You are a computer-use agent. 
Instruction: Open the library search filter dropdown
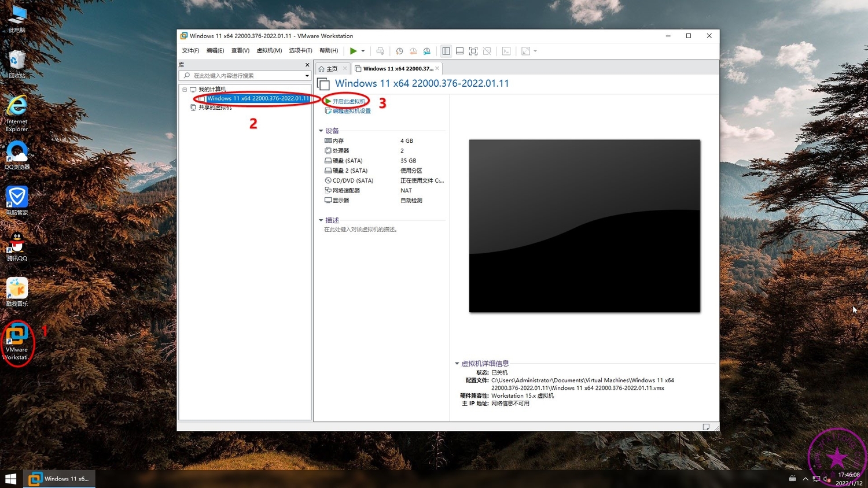307,76
